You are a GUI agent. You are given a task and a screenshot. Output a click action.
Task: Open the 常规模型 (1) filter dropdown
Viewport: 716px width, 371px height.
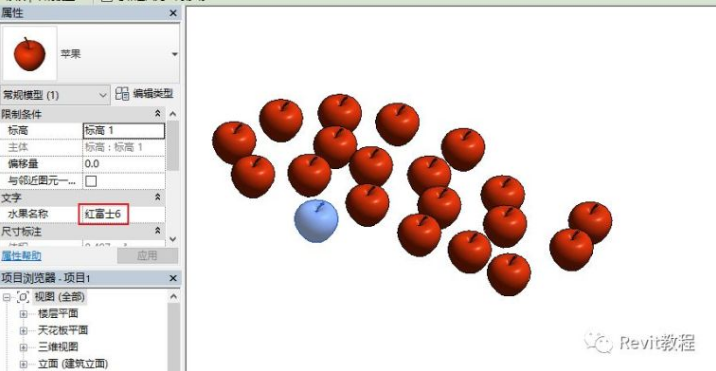click(x=55, y=95)
